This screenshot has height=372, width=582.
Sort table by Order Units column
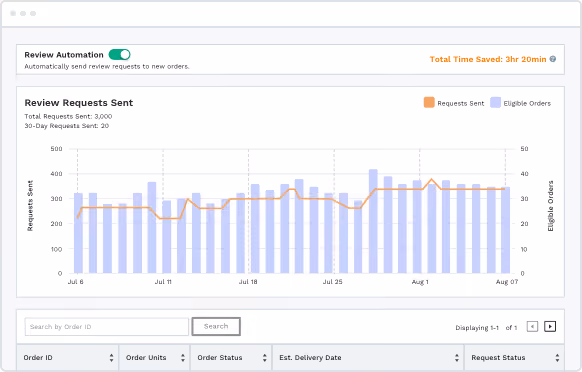(183, 358)
